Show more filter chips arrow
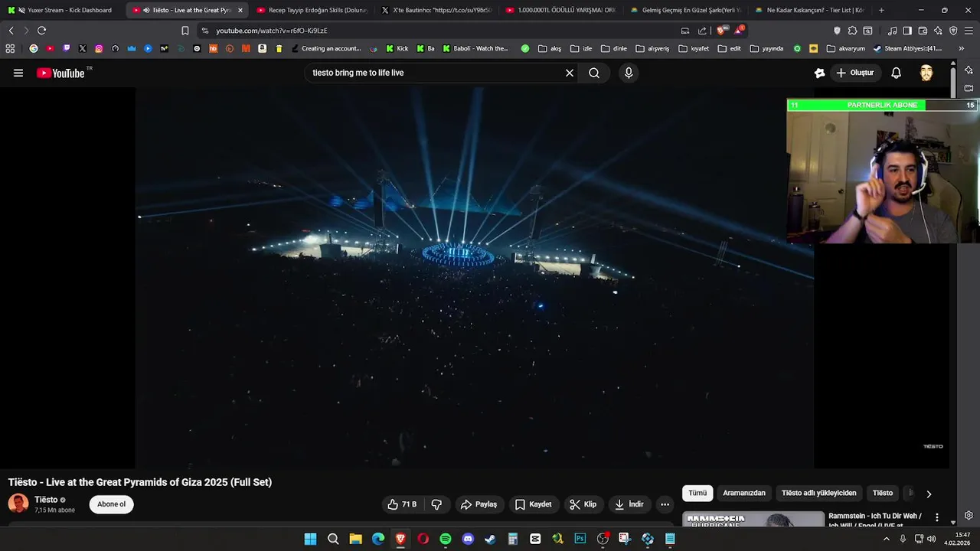 point(929,494)
